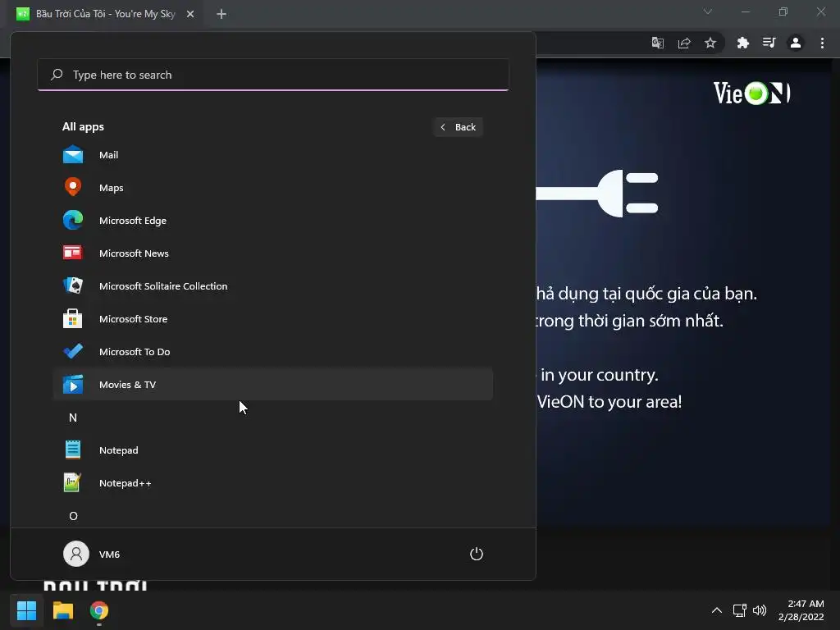840x630 pixels.
Task: Switch to Chrome in the taskbar
Action: tap(99, 610)
